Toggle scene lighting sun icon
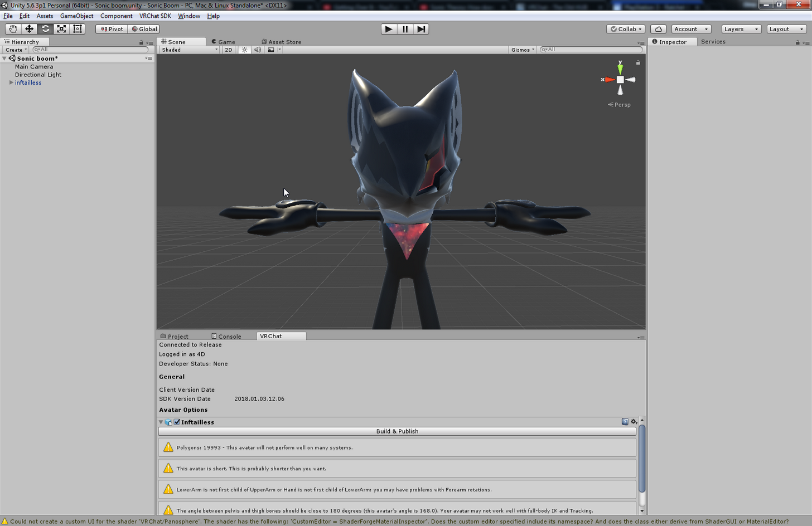Viewport: 812px width, 526px height. (x=244, y=50)
